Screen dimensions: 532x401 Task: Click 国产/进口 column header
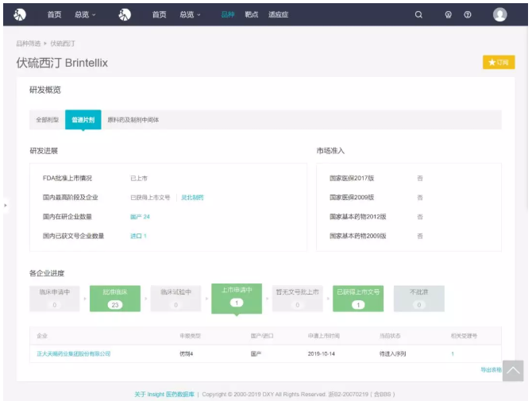(x=262, y=336)
